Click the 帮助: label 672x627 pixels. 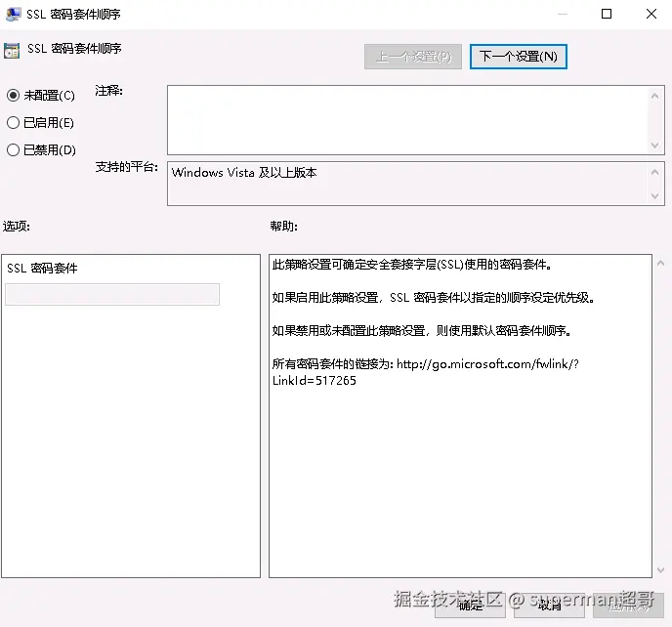coord(283,226)
